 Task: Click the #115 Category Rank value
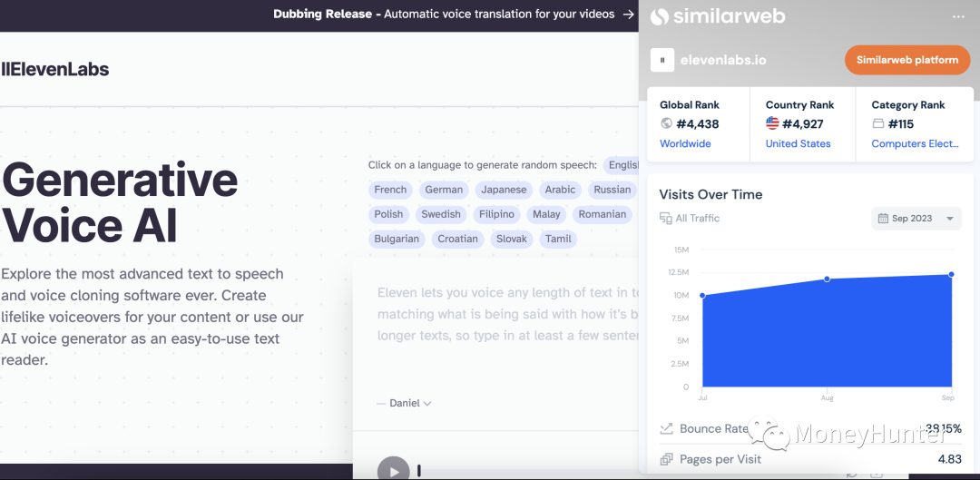coord(901,123)
